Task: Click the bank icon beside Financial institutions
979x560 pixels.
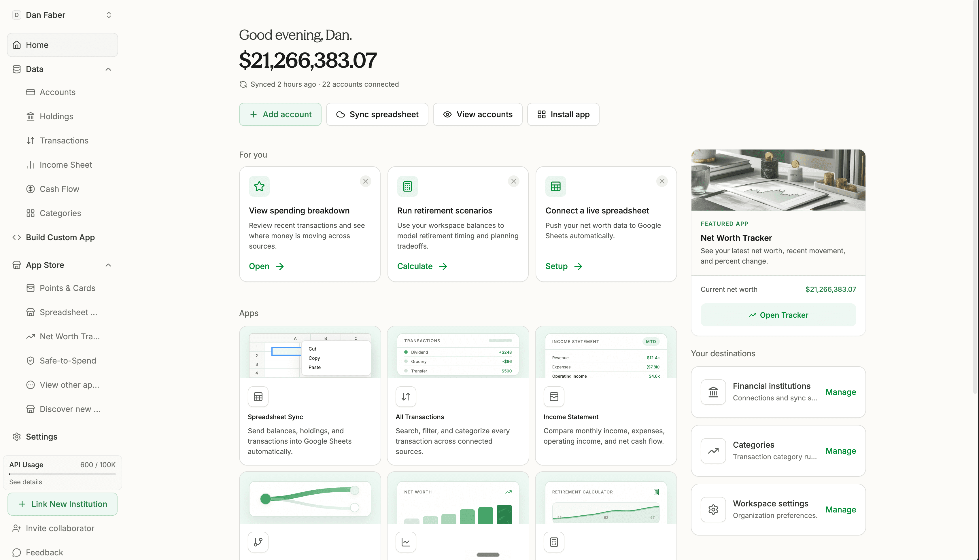Action: click(713, 392)
